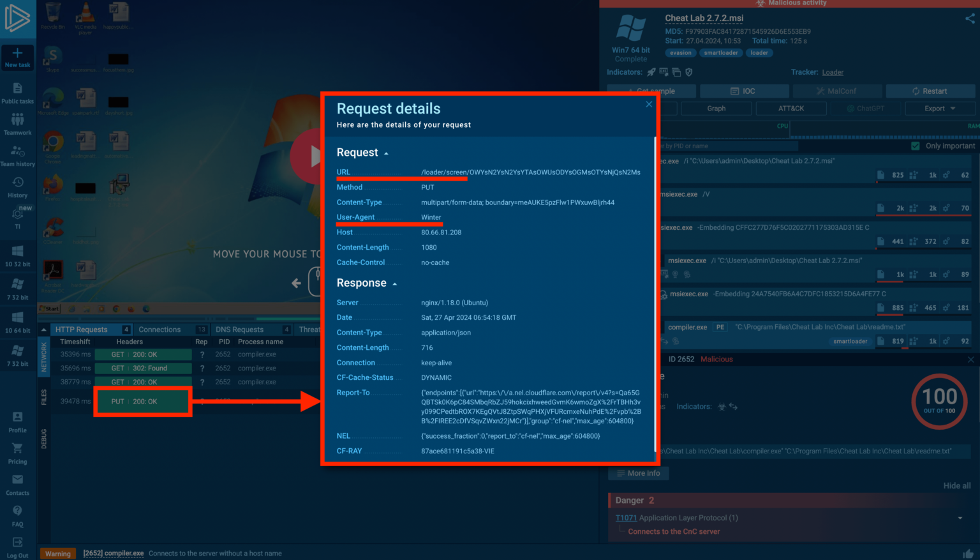Image resolution: width=980 pixels, height=560 pixels.
Task: Open the Contacts page
Action: (18, 485)
